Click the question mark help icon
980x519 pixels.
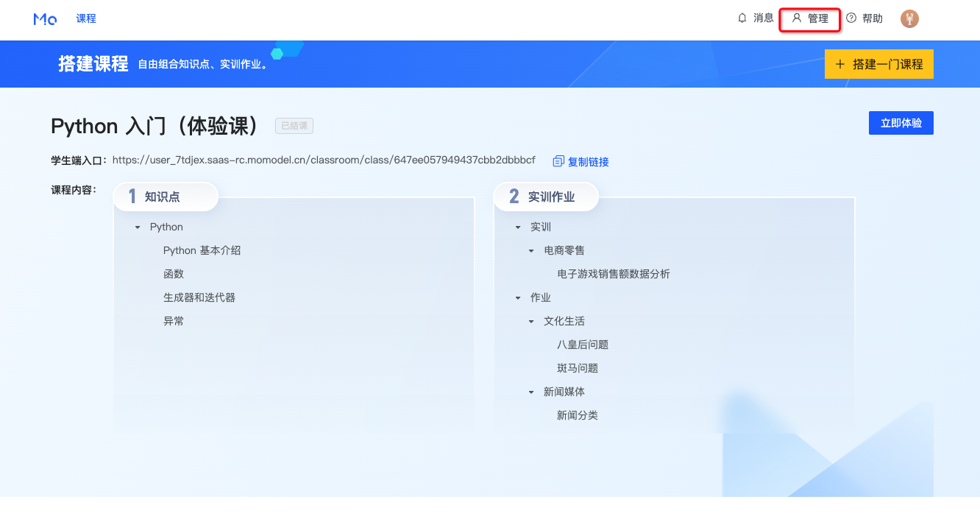851,18
